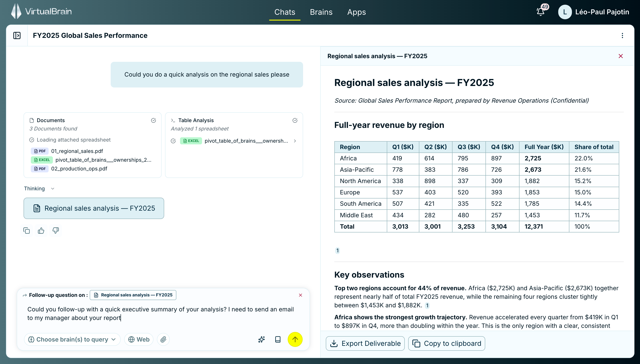This screenshot has width=640, height=364.
Task: Open Choose brain(s) to query dropdown
Action: coord(72,339)
